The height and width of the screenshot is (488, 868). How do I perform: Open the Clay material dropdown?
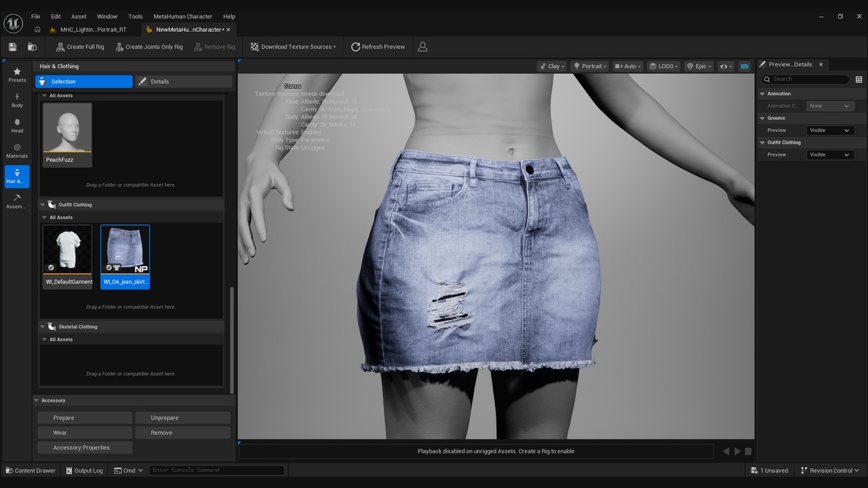pos(552,66)
